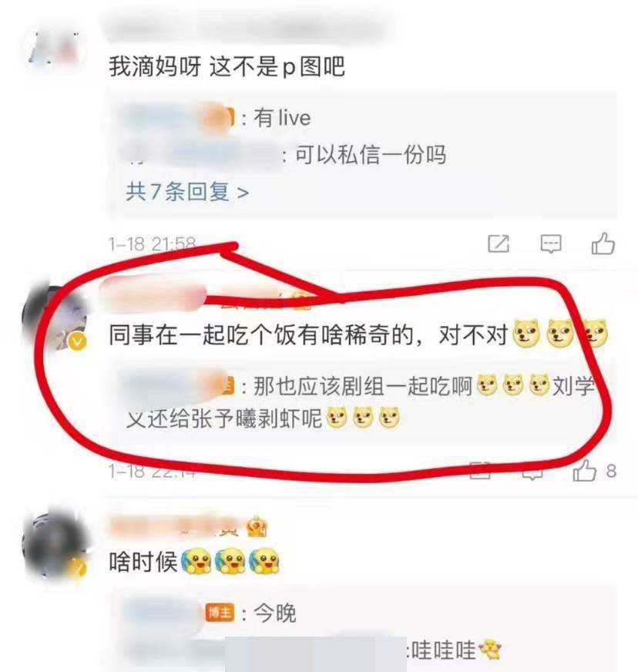
Task: Tap 博主 tag beside 今晚 reply
Action: pos(220,613)
